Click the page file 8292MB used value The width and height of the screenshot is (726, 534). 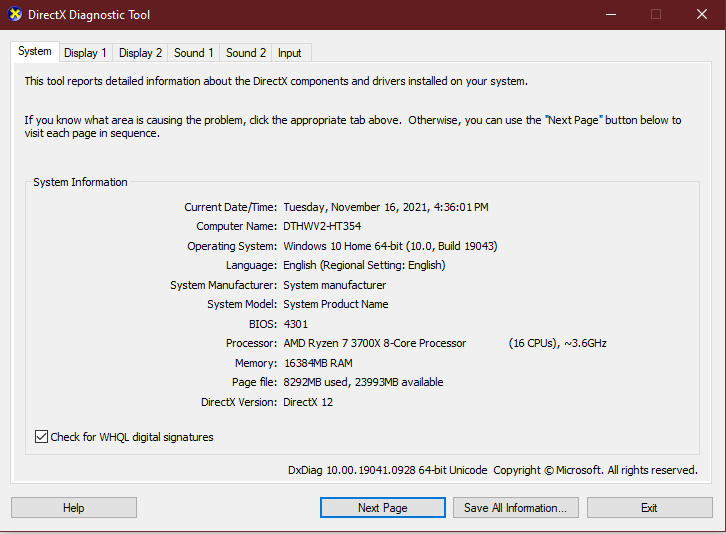(363, 382)
